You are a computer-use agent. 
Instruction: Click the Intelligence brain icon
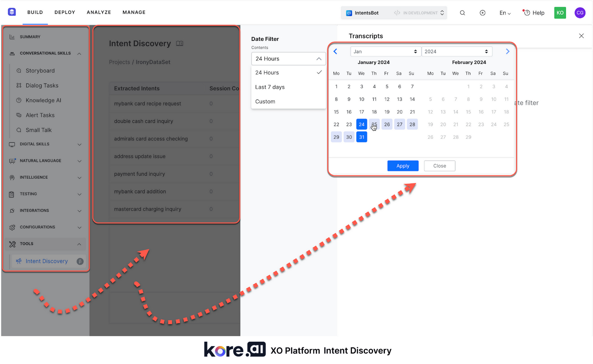(x=12, y=178)
